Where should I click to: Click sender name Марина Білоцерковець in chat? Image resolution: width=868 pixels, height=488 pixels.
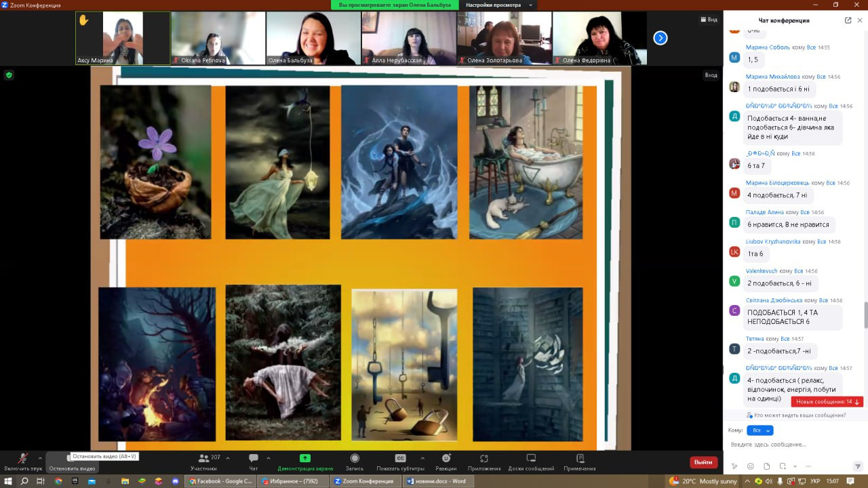click(x=778, y=183)
